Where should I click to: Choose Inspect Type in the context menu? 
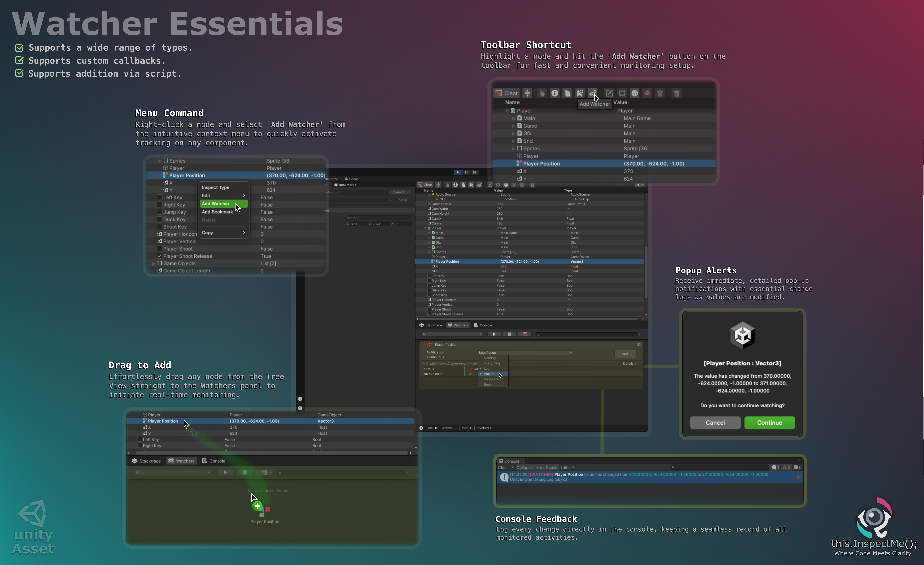pos(224,187)
